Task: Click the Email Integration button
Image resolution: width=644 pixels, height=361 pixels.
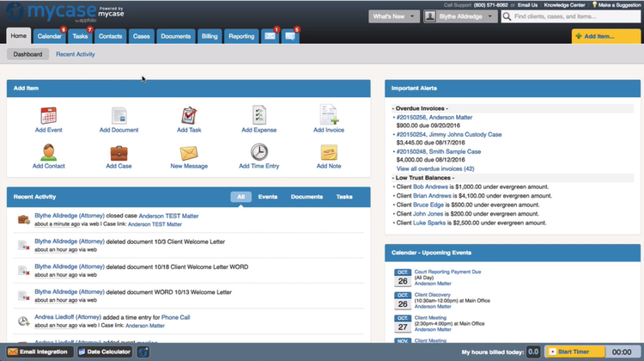Action: (39, 352)
